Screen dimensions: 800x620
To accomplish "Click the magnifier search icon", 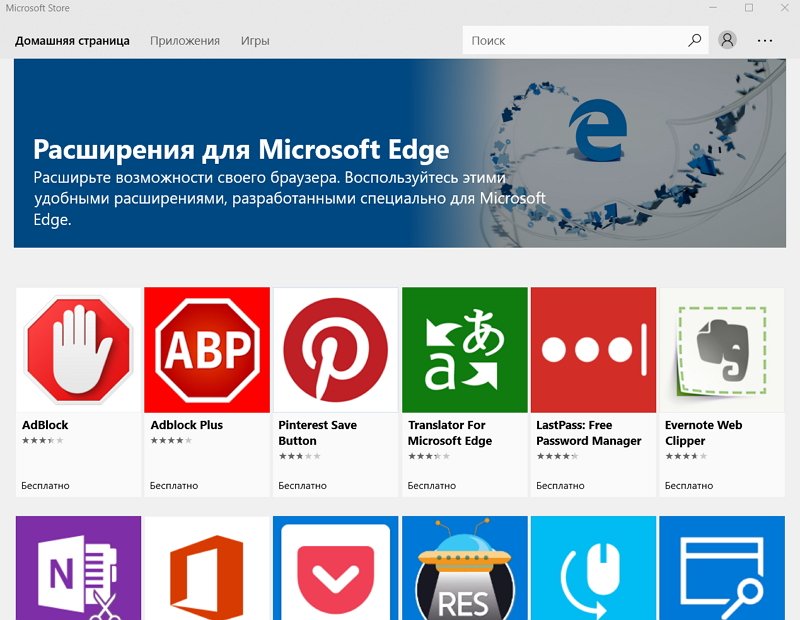I will point(694,40).
